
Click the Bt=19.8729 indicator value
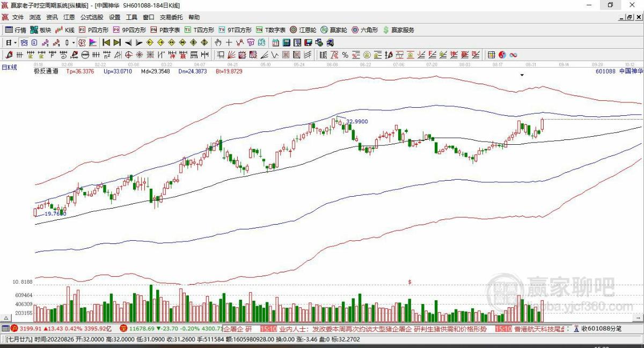tap(229, 71)
